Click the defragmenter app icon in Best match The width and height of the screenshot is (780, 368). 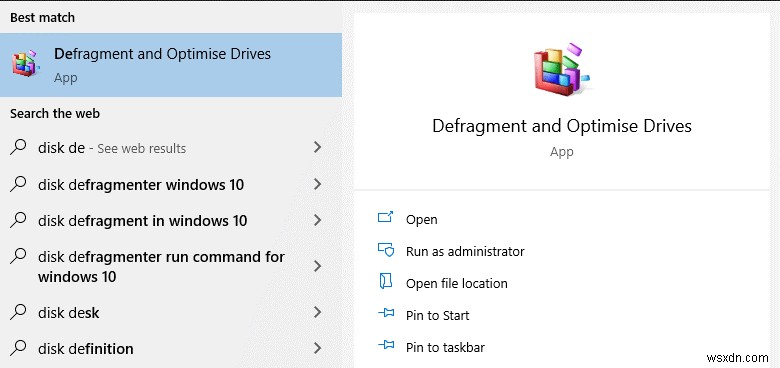pyautogui.click(x=25, y=63)
